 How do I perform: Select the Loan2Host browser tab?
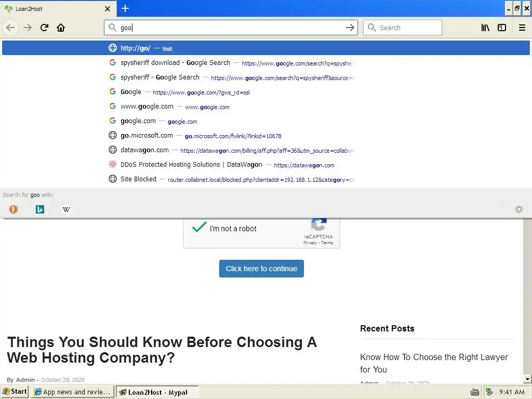coord(58,9)
